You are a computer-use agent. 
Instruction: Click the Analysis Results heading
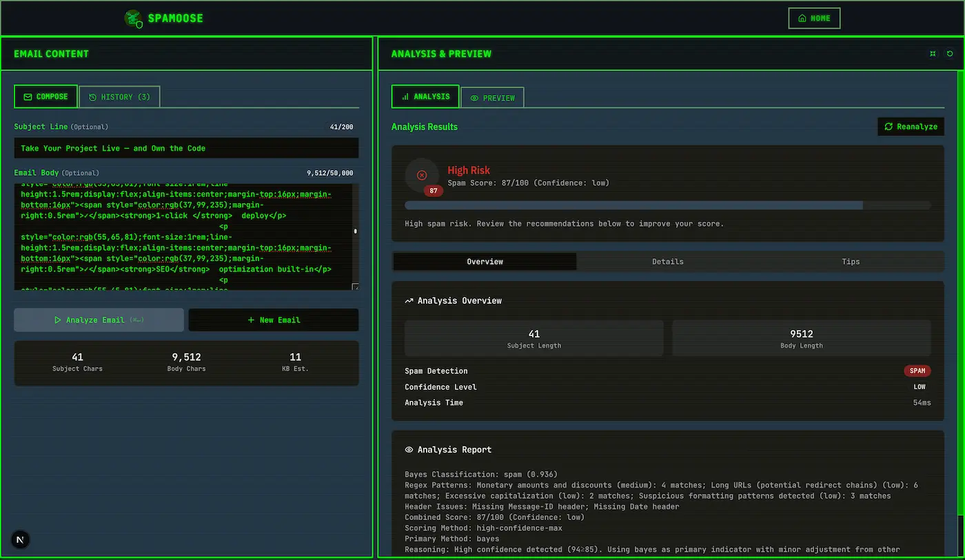coord(425,127)
